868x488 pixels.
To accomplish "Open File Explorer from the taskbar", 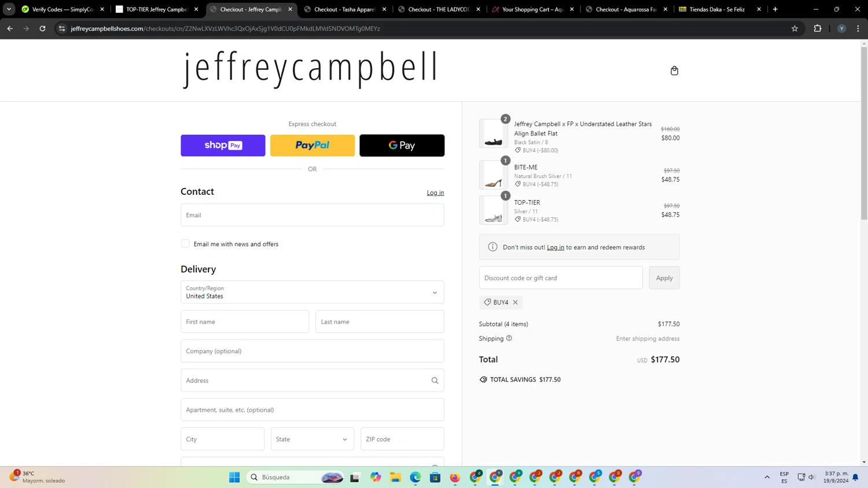I will [395, 477].
